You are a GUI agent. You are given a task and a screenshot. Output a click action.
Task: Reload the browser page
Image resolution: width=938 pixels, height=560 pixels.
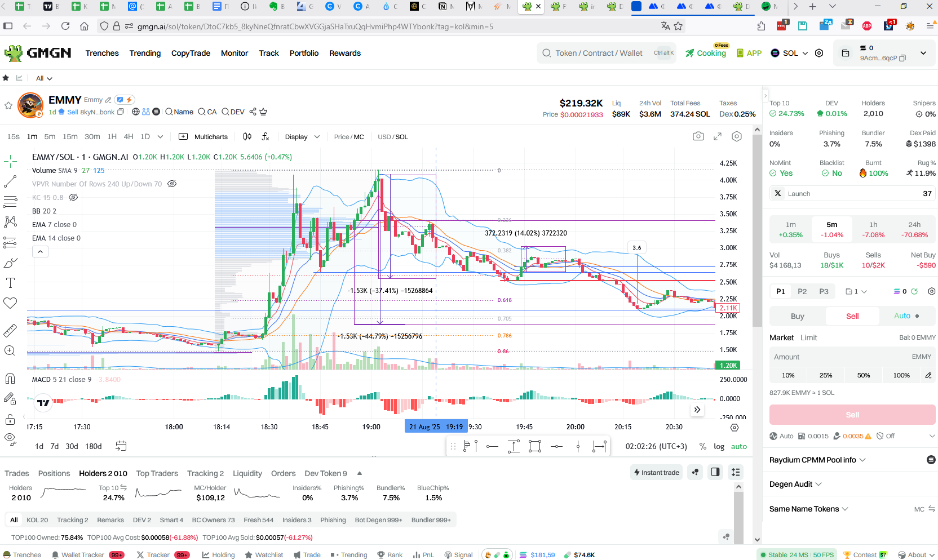click(65, 26)
